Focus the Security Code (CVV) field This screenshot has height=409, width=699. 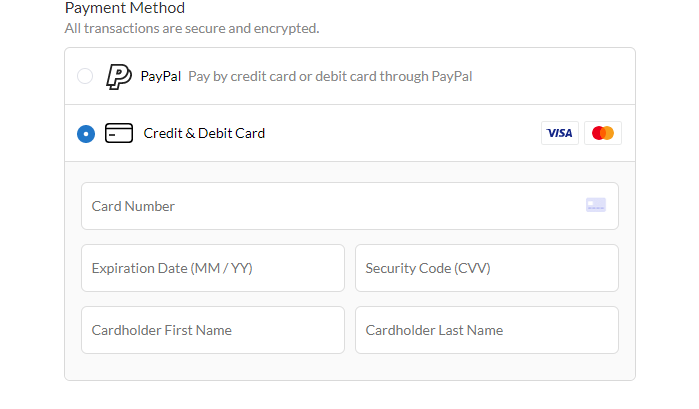click(486, 268)
